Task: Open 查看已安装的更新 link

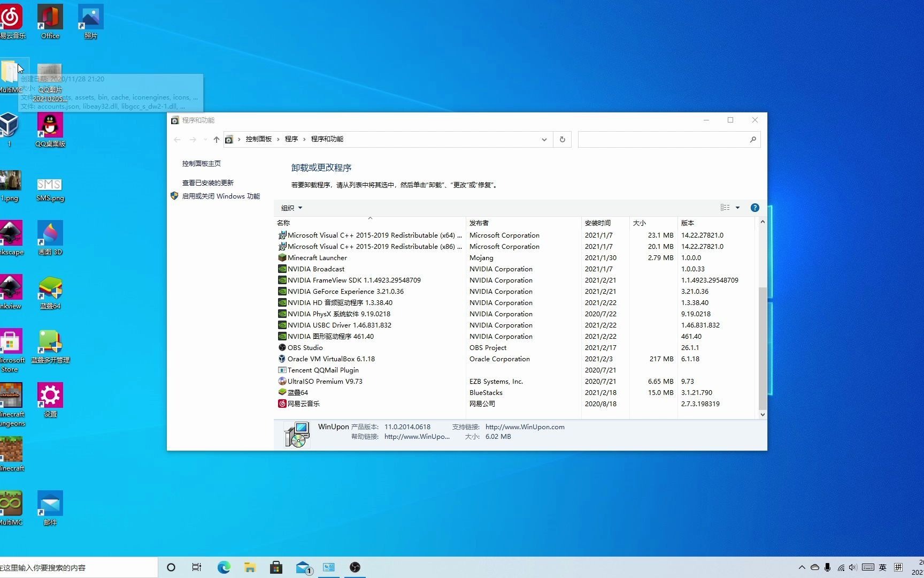Action: pos(207,183)
